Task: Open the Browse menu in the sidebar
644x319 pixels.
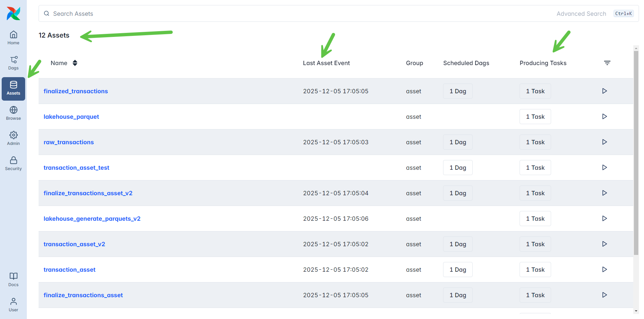Action: 13,113
